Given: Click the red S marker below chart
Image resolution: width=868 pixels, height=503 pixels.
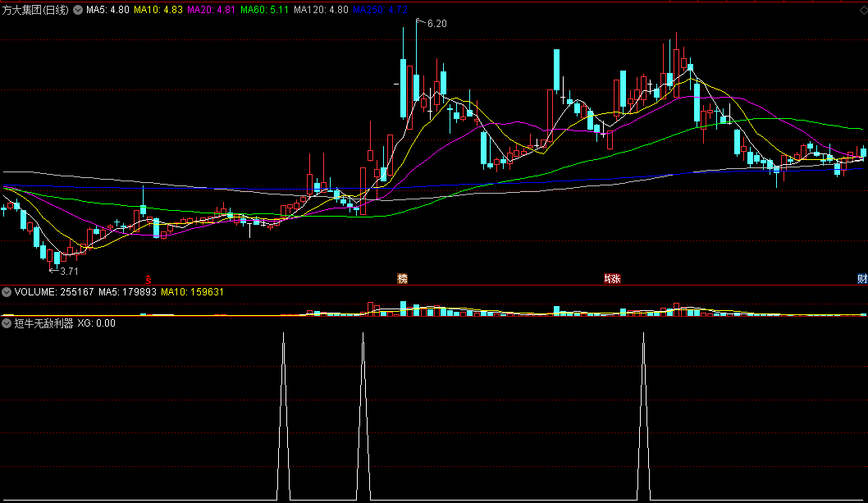Looking at the screenshot, I should coord(148,280).
